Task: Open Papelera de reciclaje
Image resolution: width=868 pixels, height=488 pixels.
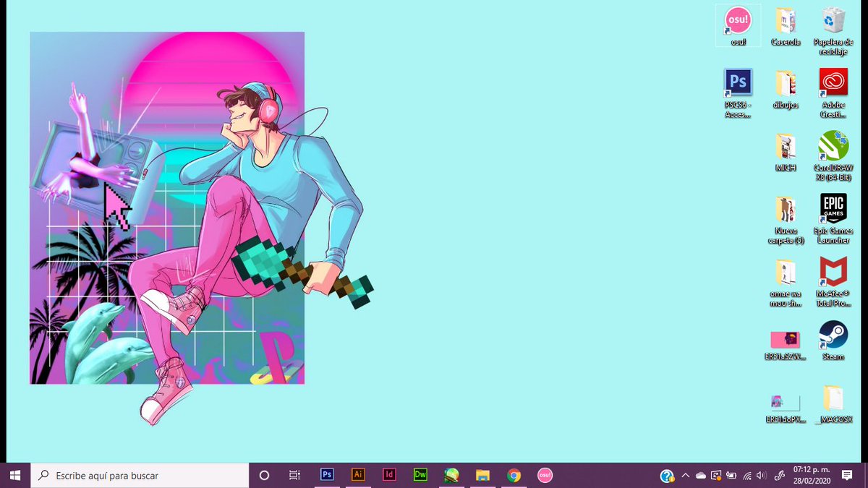Action: pos(833,31)
